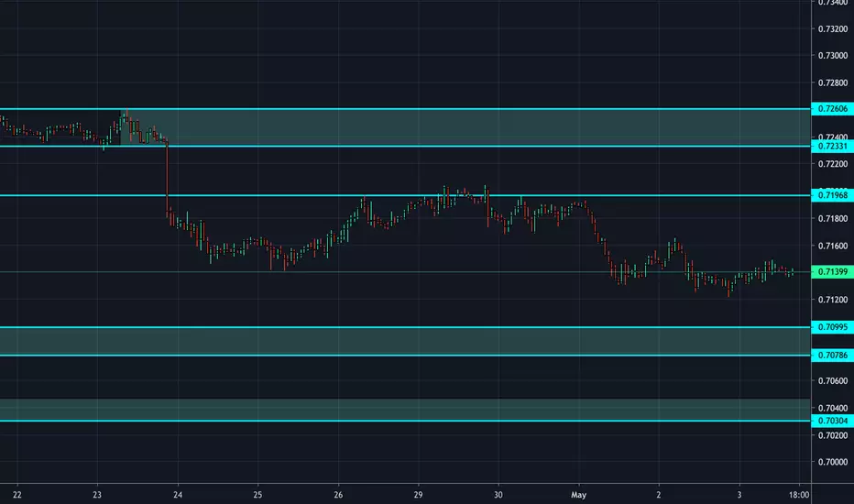The height and width of the screenshot is (504, 854).
Task: Select the cyan horizontal line at 0.70995
Action: coord(405,327)
